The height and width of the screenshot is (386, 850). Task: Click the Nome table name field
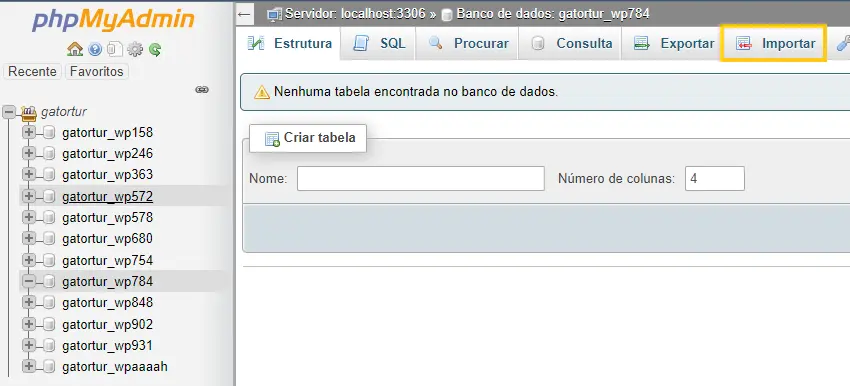421,178
